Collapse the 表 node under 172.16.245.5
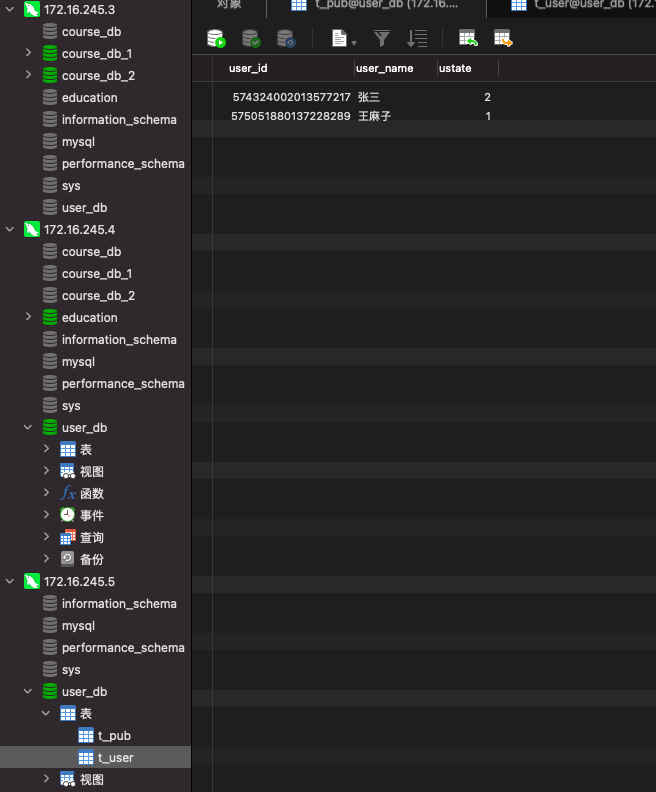 pyautogui.click(x=46, y=713)
